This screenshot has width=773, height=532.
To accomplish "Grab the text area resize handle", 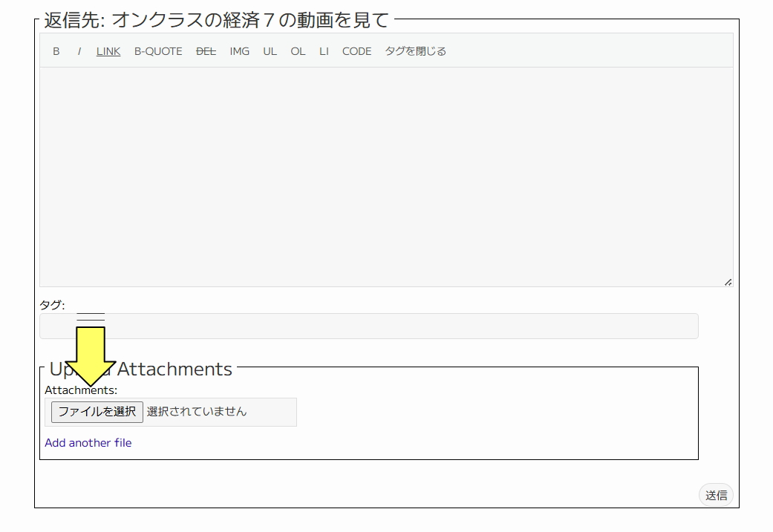I will click(728, 282).
